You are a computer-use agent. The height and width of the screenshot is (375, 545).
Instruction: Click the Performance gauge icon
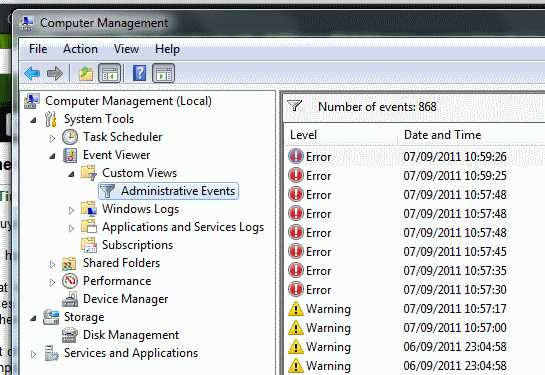(x=70, y=281)
